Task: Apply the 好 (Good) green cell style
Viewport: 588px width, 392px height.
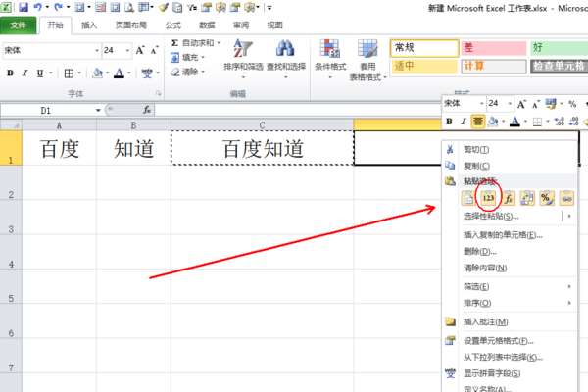Action: coord(559,48)
